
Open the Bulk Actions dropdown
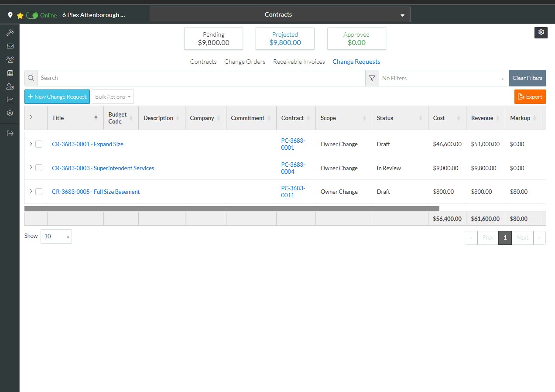[x=113, y=97]
